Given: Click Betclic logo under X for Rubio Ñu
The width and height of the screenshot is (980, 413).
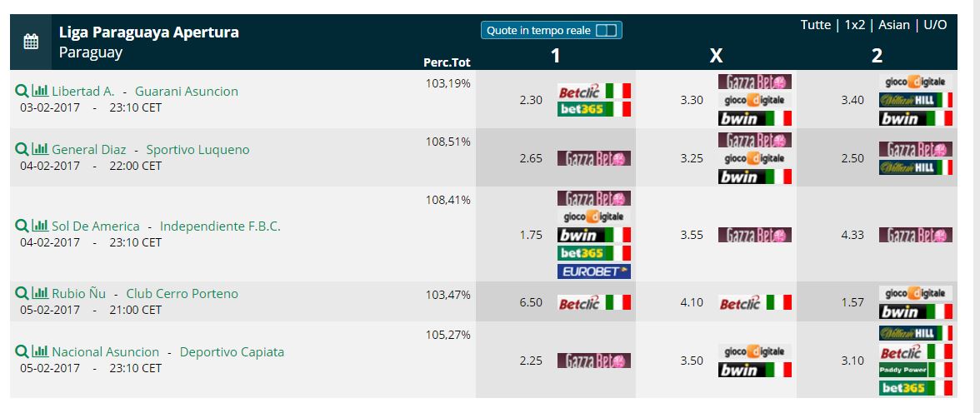Looking at the screenshot, I should tap(754, 303).
